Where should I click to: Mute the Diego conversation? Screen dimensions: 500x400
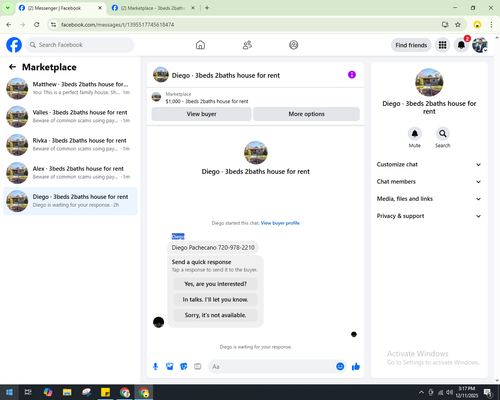point(415,134)
